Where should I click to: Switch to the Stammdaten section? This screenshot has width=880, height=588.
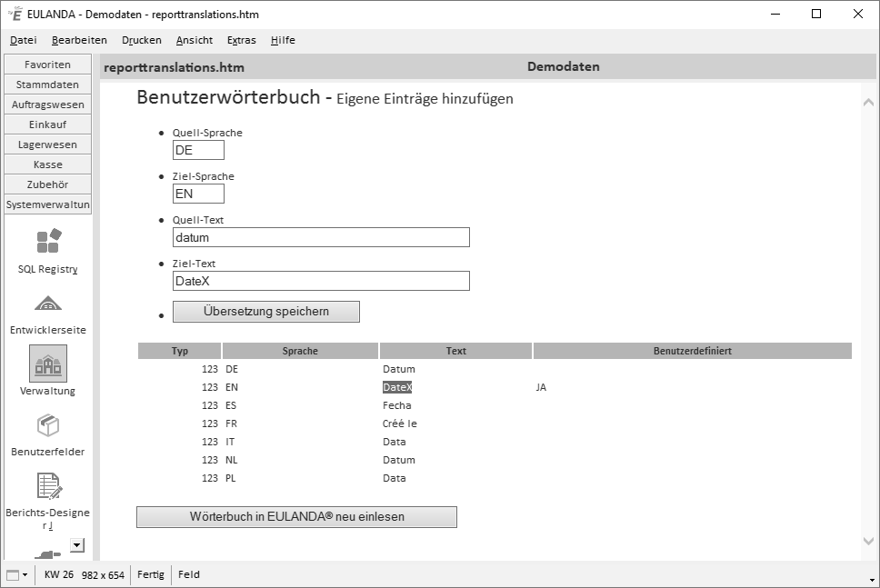(47, 85)
